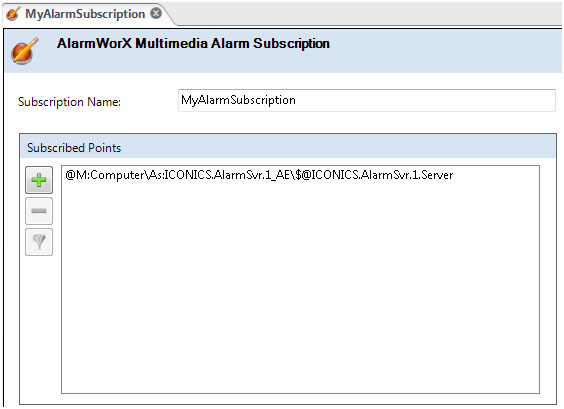Click empty blue banner area right of title

pos(446,50)
